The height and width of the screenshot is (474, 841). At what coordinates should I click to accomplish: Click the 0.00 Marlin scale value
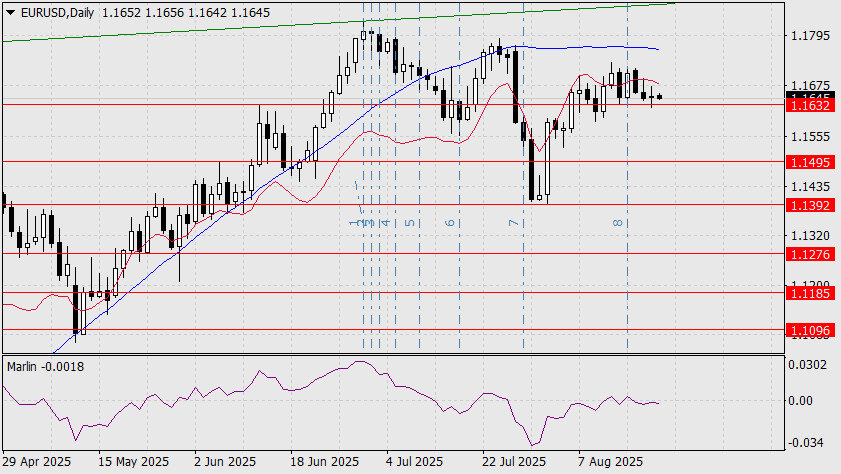coord(800,401)
